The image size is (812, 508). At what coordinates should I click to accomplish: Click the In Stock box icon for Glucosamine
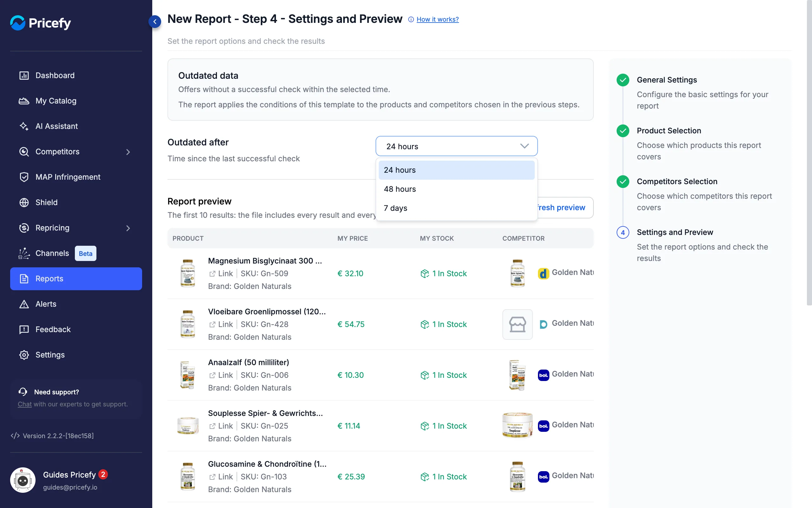pyautogui.click(x=424, y=477)
